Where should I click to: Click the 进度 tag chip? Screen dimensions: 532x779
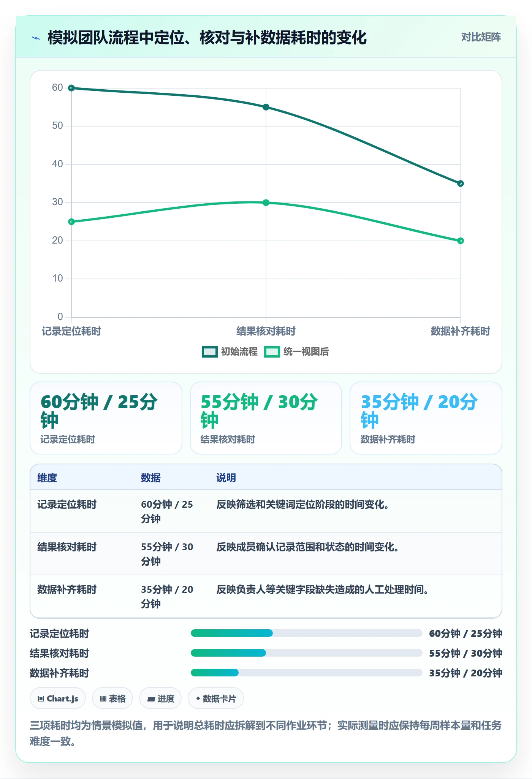(160, 698)
